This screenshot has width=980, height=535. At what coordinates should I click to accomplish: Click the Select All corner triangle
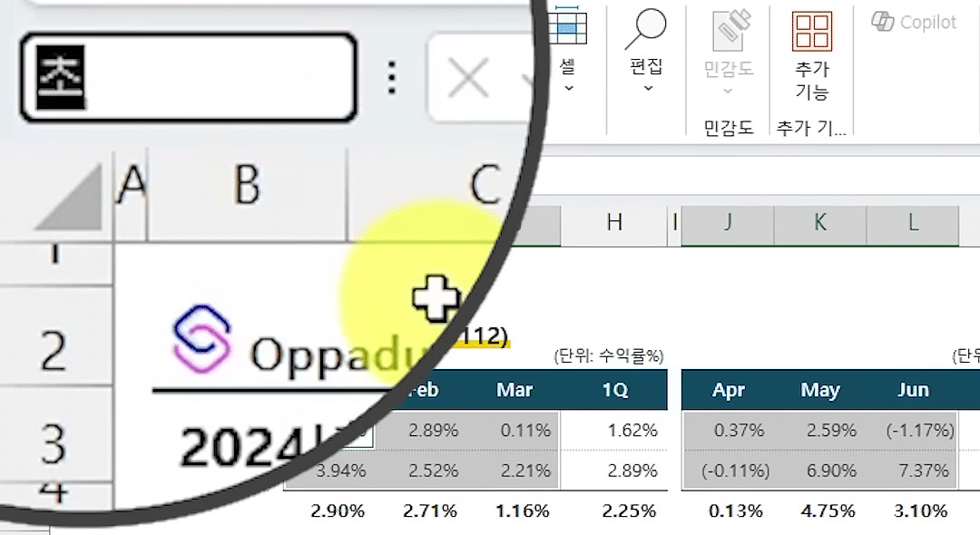click(70, 197)
